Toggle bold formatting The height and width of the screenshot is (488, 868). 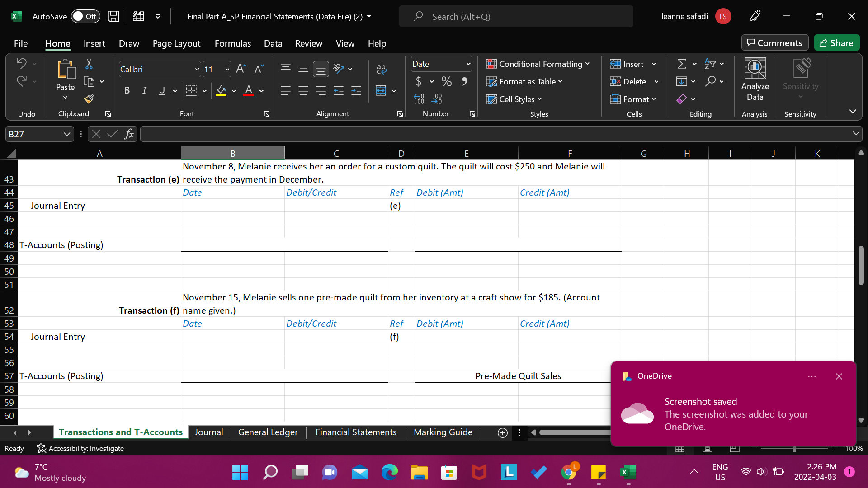coord(127,90)
